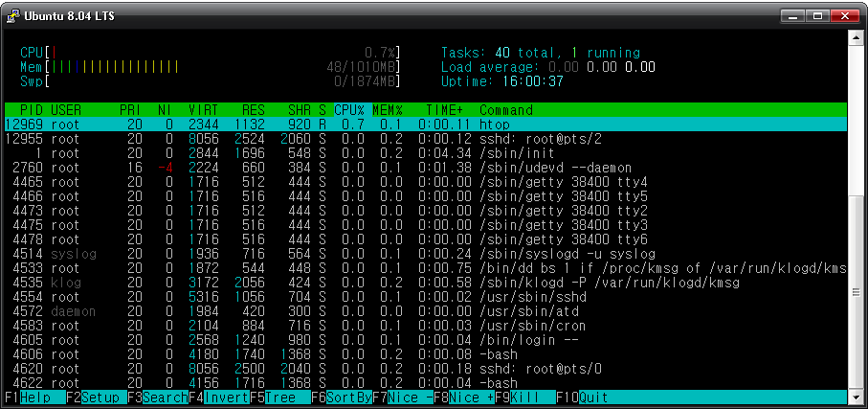Click the NI column header
This screenshot has height=409, width=868.
[x=165, y=110]
